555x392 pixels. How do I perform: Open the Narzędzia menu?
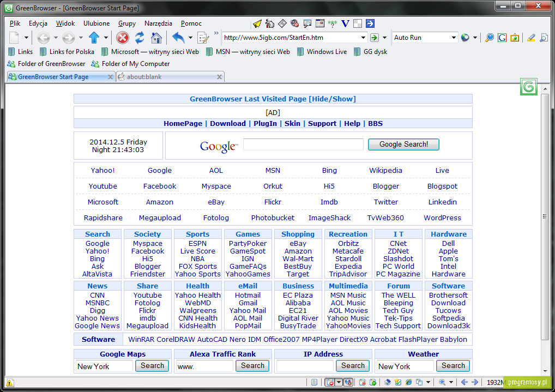(158, 23)
